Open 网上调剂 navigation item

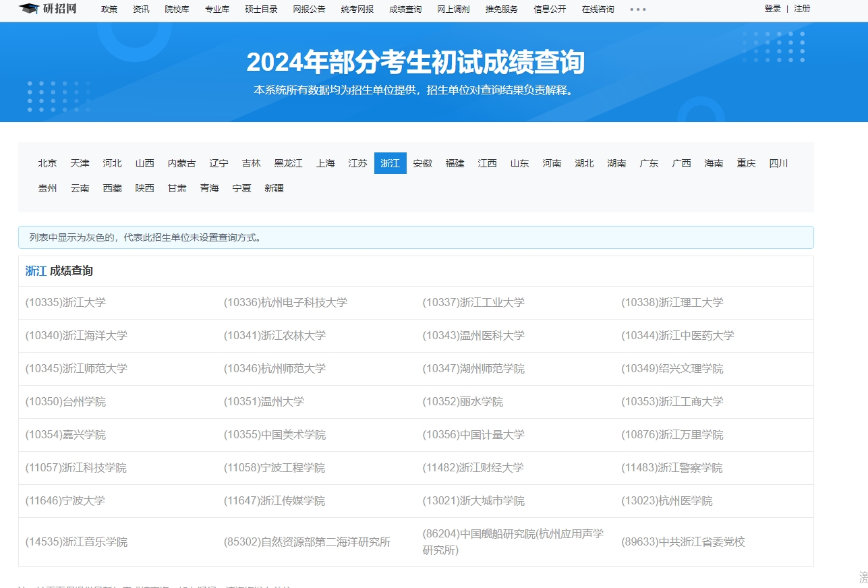(x=453, y=9)
